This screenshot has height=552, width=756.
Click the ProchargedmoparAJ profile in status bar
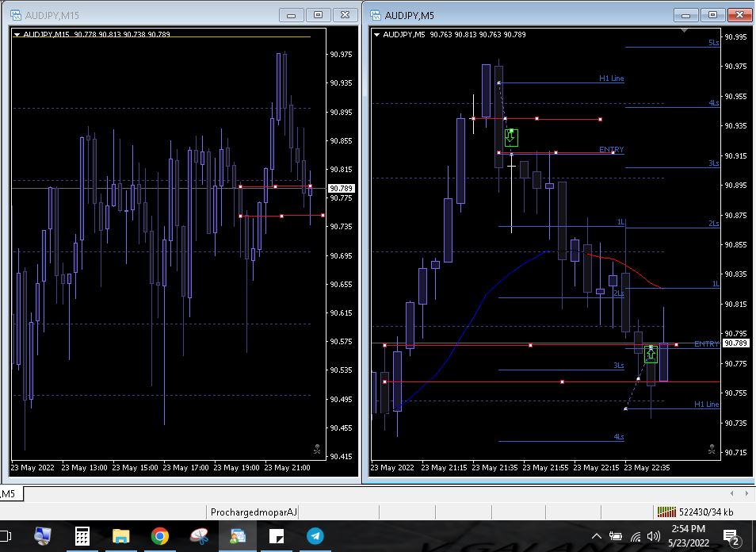254,512
